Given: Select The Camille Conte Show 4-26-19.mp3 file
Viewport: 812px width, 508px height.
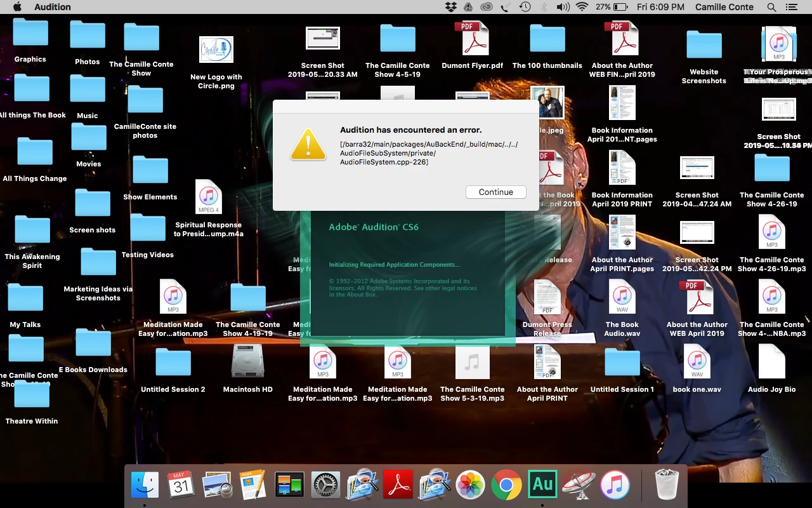Looking at the screenshot, I should tap(772, 232).
